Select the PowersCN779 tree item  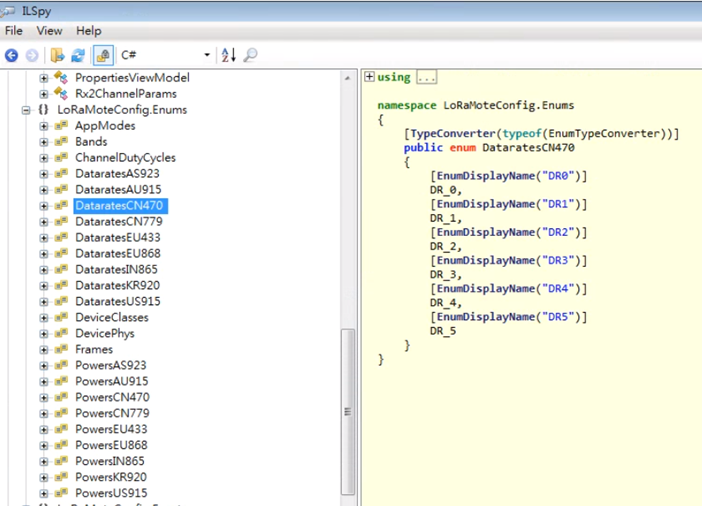(x=112, y=413)
